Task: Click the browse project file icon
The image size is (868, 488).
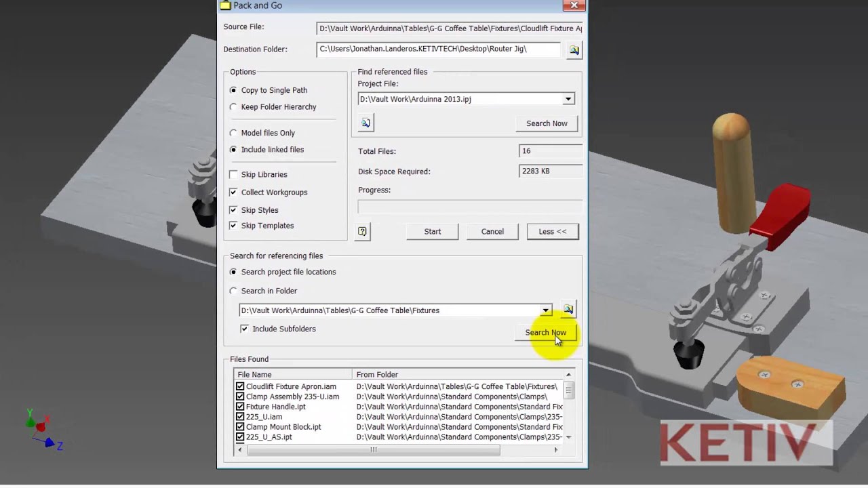Action: point(366,123)
